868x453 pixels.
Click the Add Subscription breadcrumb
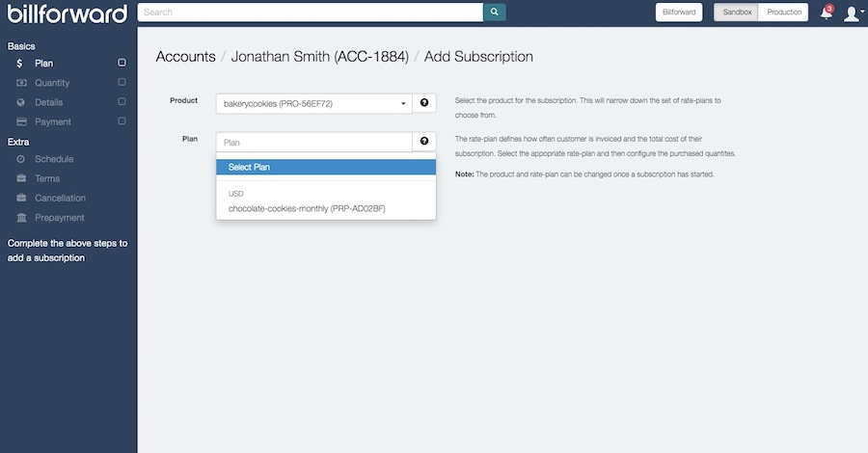point(478,57)
